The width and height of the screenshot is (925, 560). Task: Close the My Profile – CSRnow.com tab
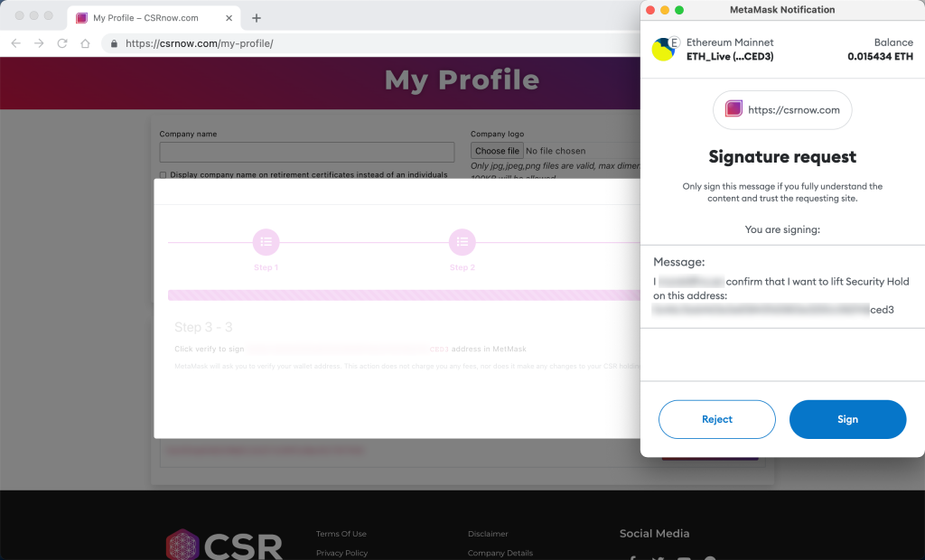click(x=229, y=18)
